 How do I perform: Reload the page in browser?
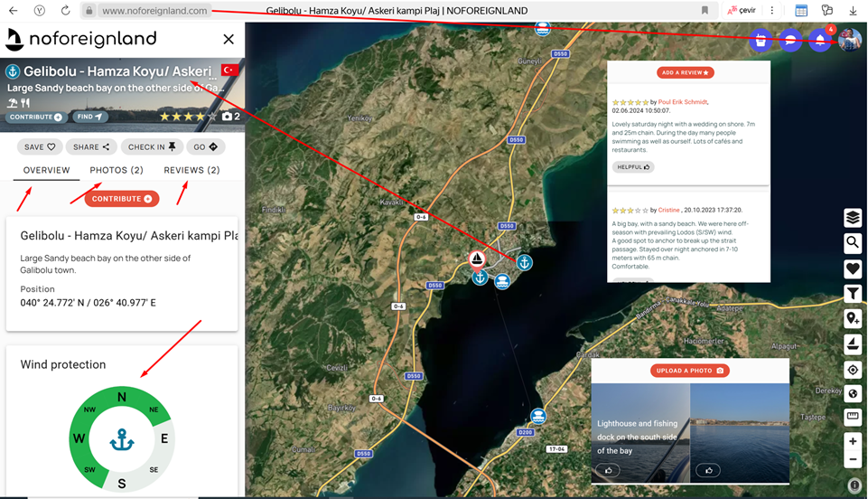(65, 10)
